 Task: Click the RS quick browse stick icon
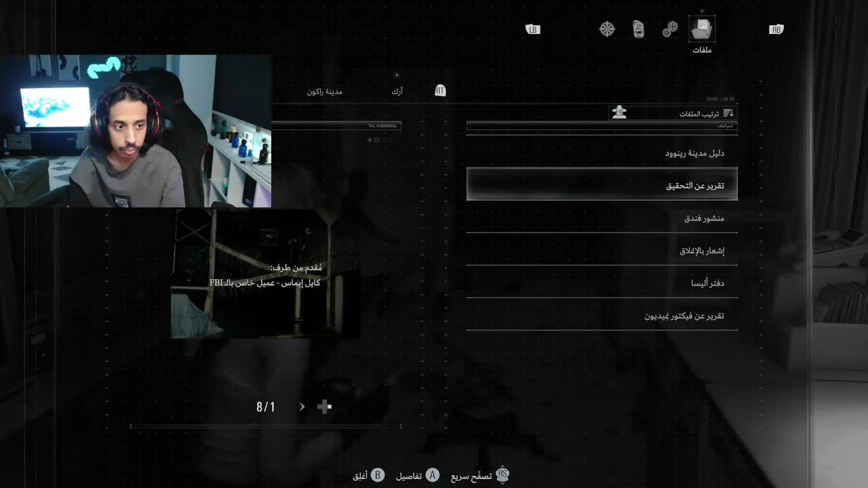(x=502, y=475)
